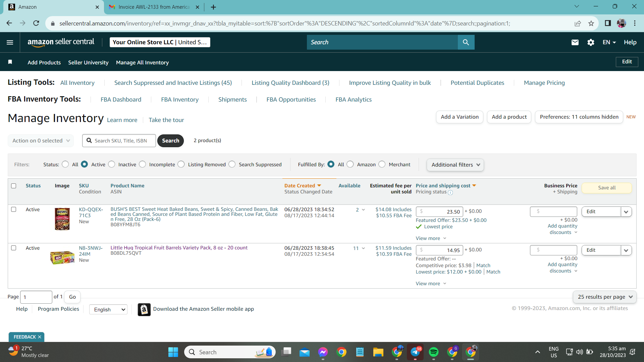Click the Add a Variation button
This screenshot has width=644, height=362.
[x=460, y=117]
